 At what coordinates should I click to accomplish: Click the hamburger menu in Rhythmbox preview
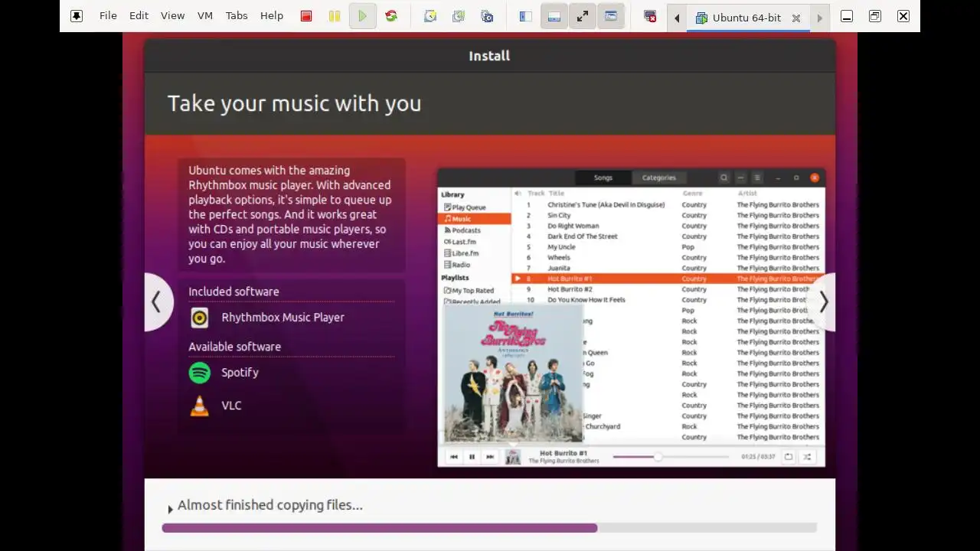tap(756, 178)
